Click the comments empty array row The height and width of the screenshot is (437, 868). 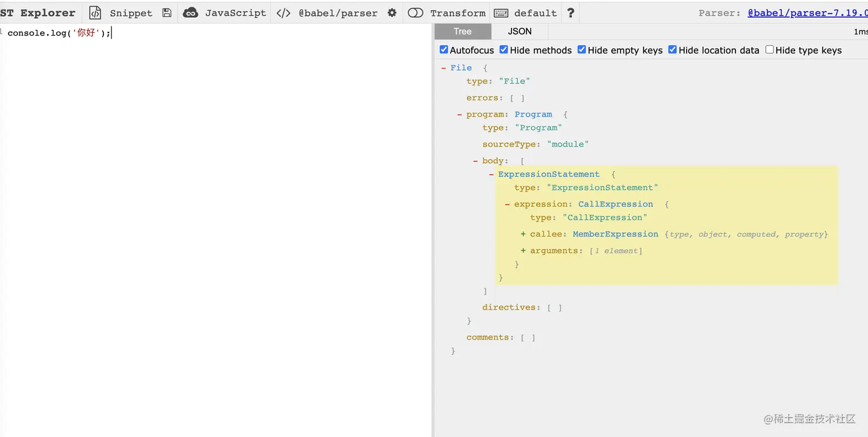coord(501,337)
